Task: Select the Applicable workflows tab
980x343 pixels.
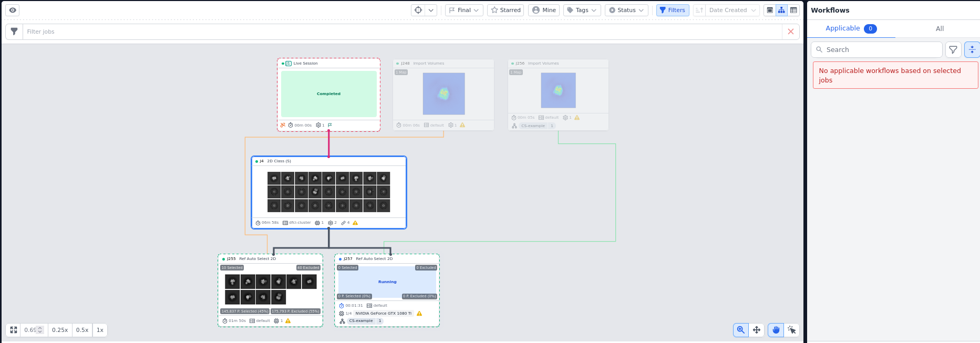Action: coord(851,28)
